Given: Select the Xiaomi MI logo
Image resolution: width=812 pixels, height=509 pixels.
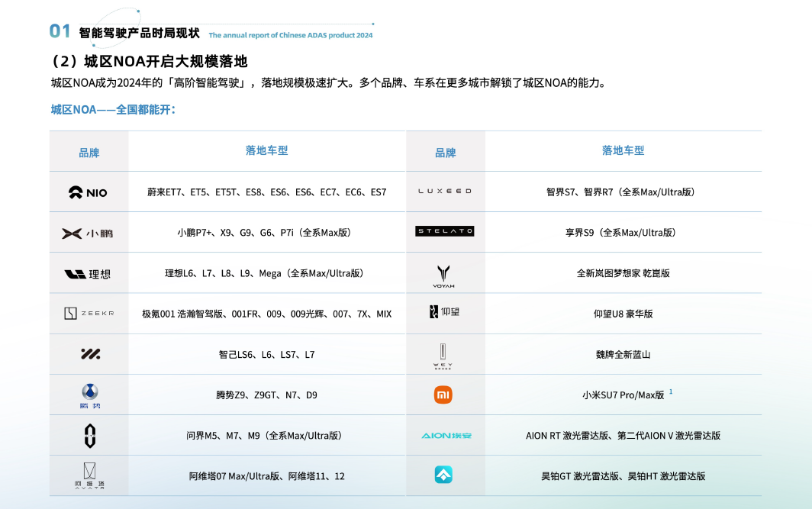Looking at the screenshot, I should pyautogui.click(x=445, y=395).
